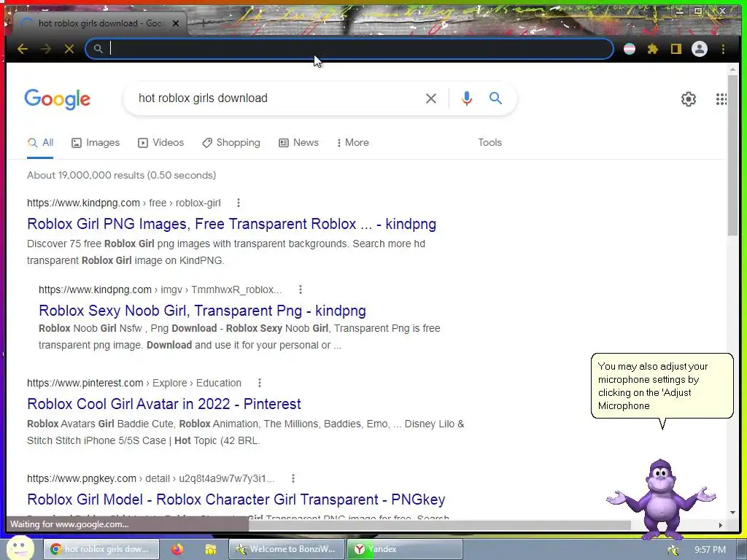Select the All results tab
Screen dimensions: 747x560
pyautogui.click(x=41, y=142)
